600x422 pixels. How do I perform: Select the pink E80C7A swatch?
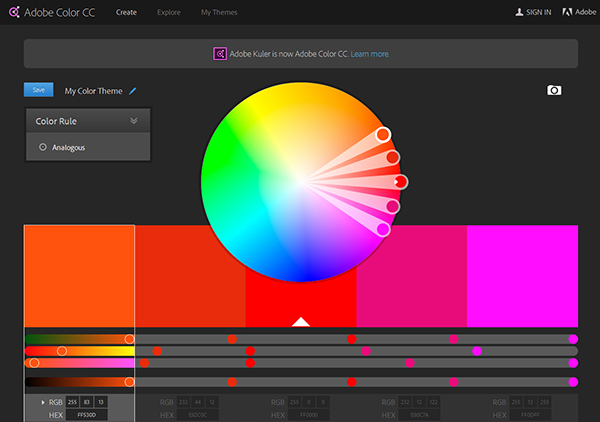click(412, 276)
